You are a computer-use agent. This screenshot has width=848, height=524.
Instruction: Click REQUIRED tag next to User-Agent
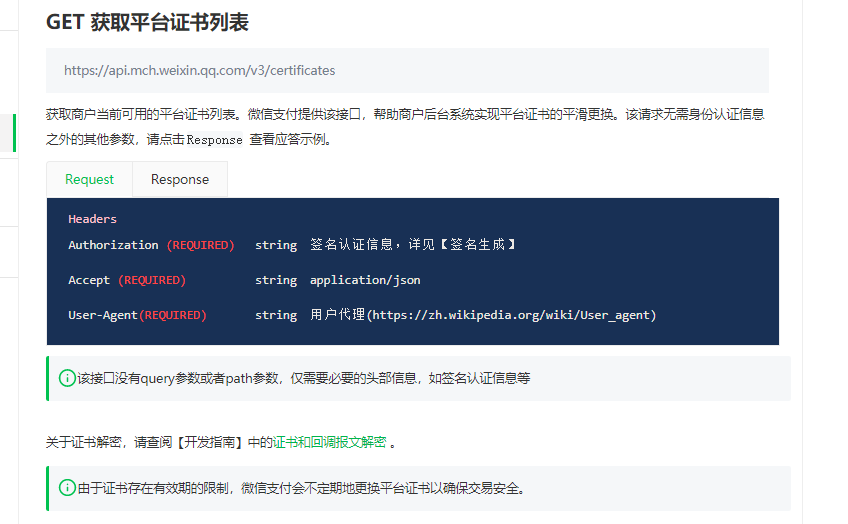point(173,315)
